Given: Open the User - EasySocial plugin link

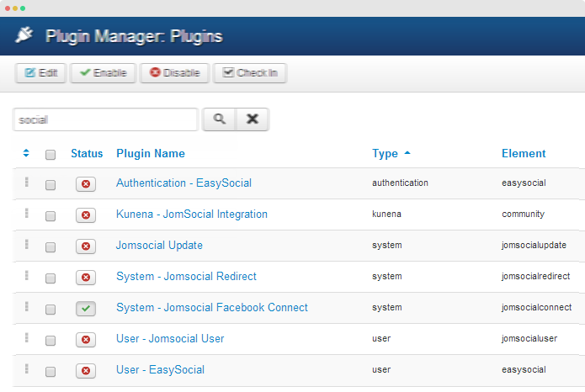Looking at the screenshot, I should coord(161,369).
